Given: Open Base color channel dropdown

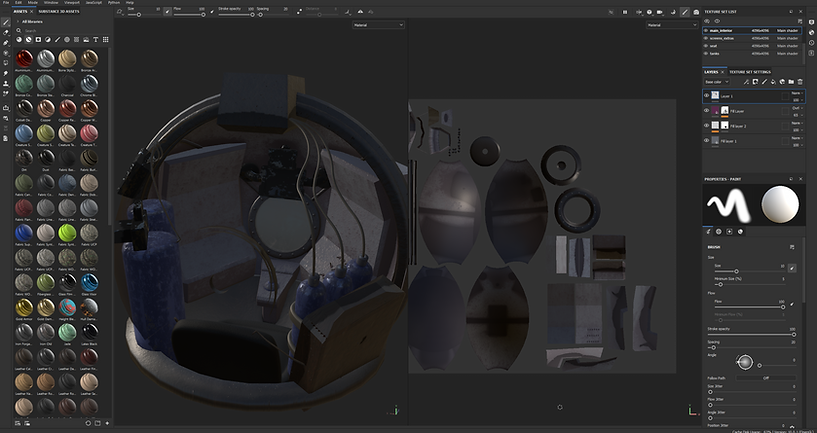Looking at the screenshot, I should click(716, 82).
